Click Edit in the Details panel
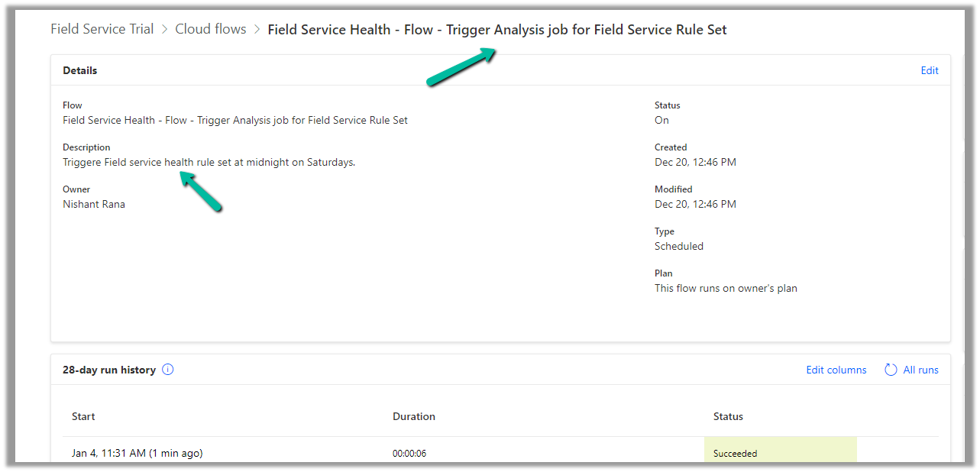Image resolution: width=980 pixels, height=472 pixels. 929,70
